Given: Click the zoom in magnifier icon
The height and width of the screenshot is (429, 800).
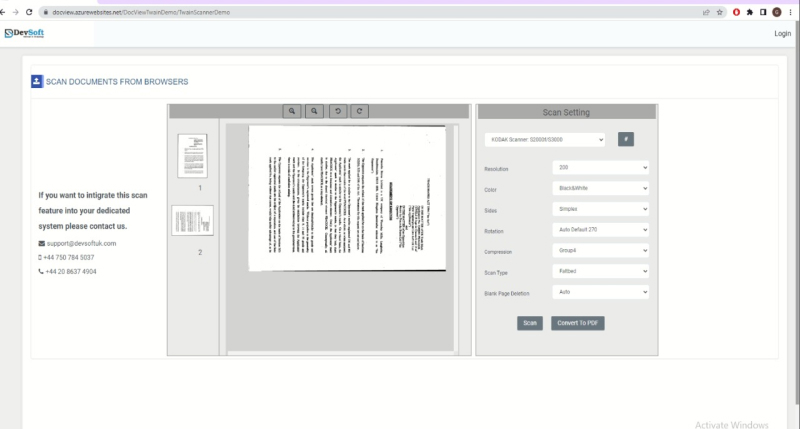Looking at the screenshot, I should point(292,111).
